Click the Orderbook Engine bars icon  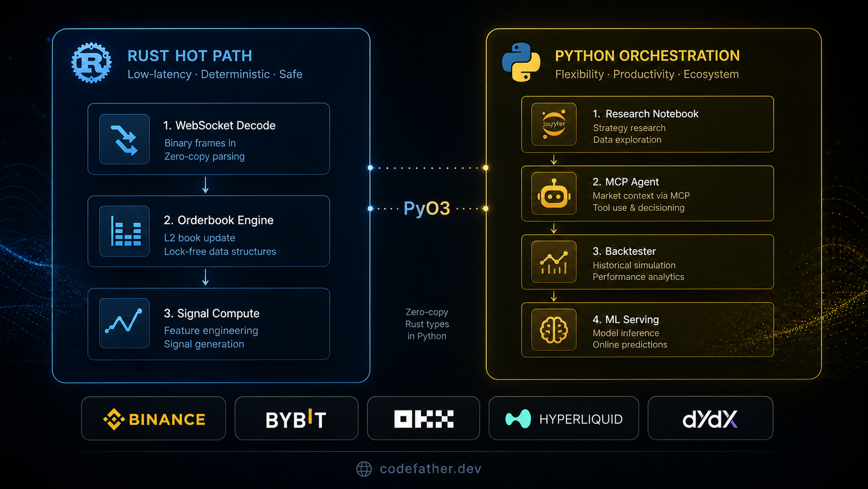[125, 231]
